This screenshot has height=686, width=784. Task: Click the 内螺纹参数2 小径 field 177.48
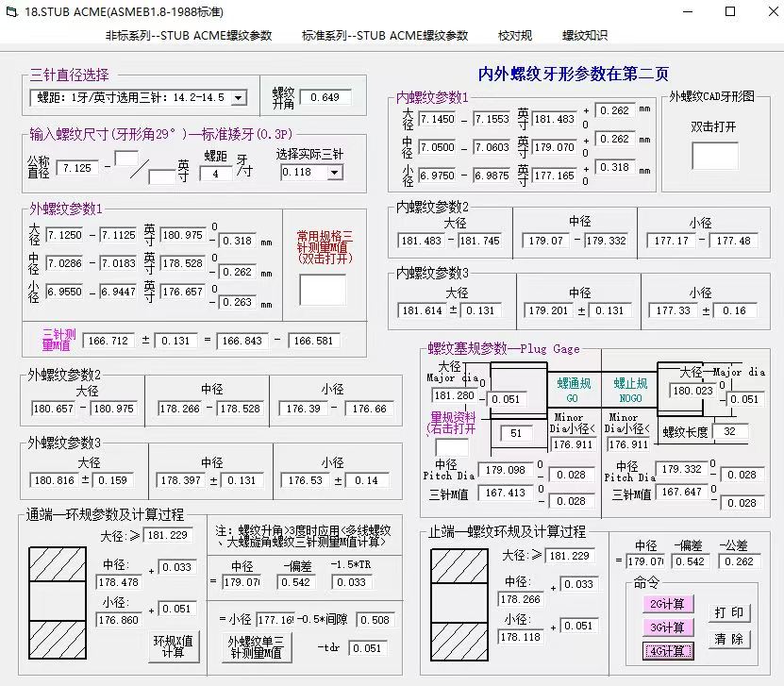click(x=733, y=241)
